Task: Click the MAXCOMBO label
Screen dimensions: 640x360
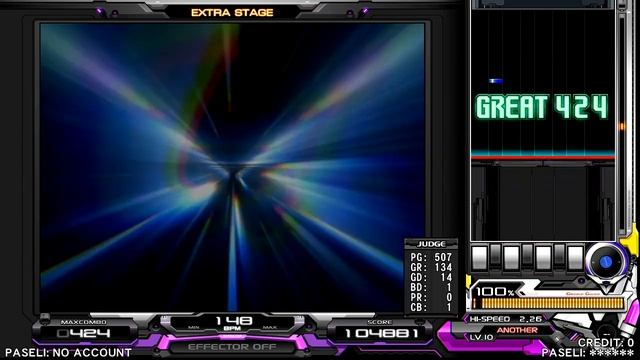Action: click(84, 322)
